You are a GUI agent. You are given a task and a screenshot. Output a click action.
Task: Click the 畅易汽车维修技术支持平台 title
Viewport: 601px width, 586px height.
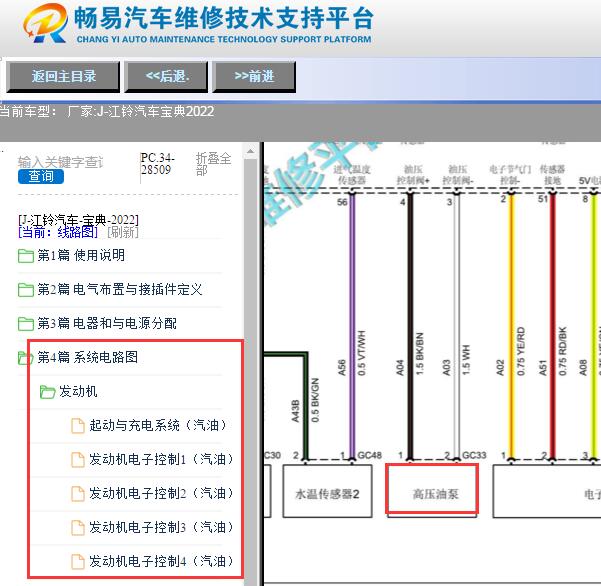(224, 18)
